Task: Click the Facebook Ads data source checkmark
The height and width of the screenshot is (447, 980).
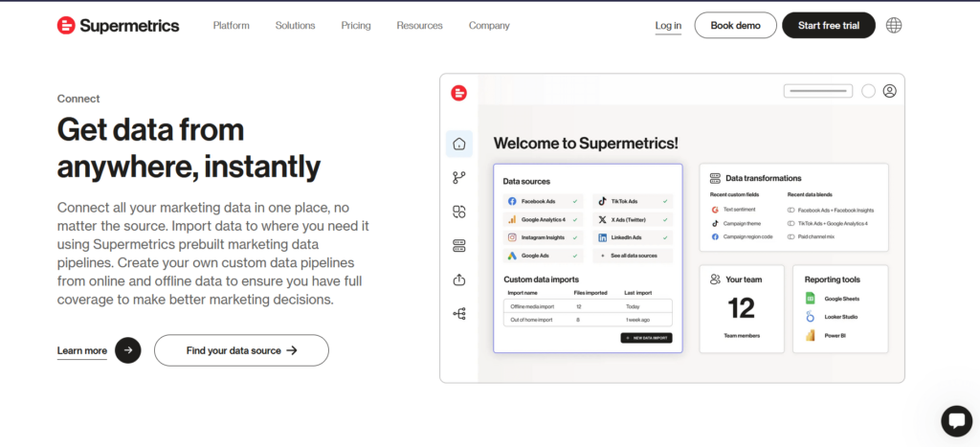Action: click(x=575, y=202)
